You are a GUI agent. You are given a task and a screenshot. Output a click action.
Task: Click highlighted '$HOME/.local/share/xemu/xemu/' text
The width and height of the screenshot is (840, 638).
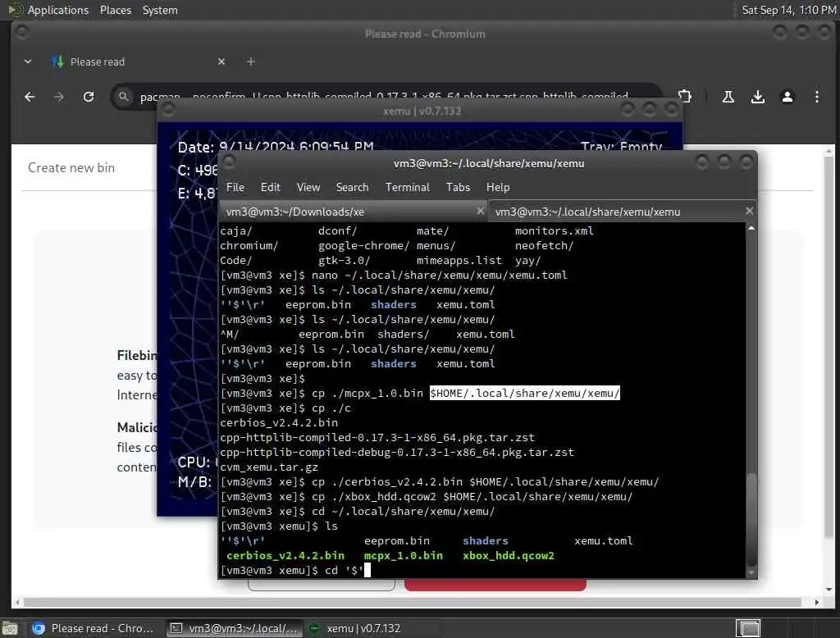coord(524,393)
